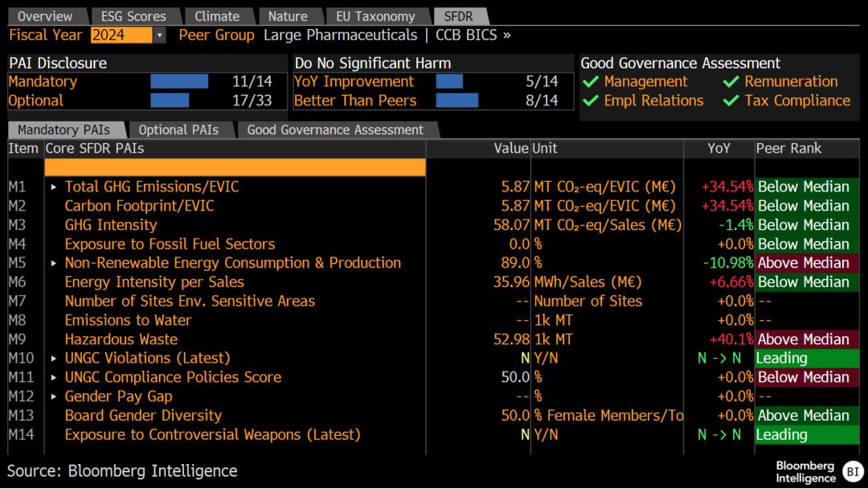868x489 pixels.
Task: Click the YoY Improvement label
Action: [354, 81]
